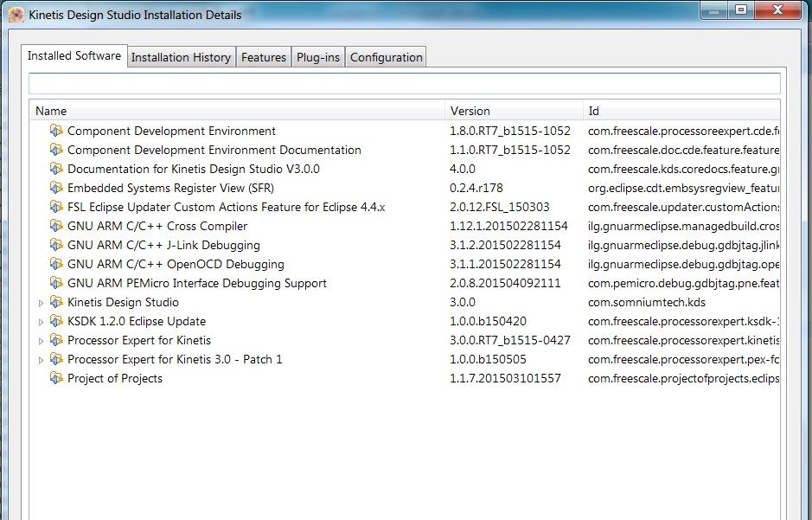This screenshot has height=520, width=812.
Task: Open the Plug-ins tab
Action: (319, 56)
